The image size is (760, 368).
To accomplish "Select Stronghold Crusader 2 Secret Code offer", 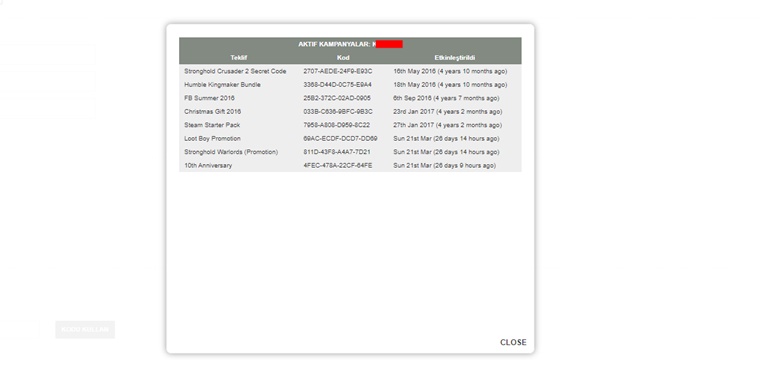I will 235,71.
